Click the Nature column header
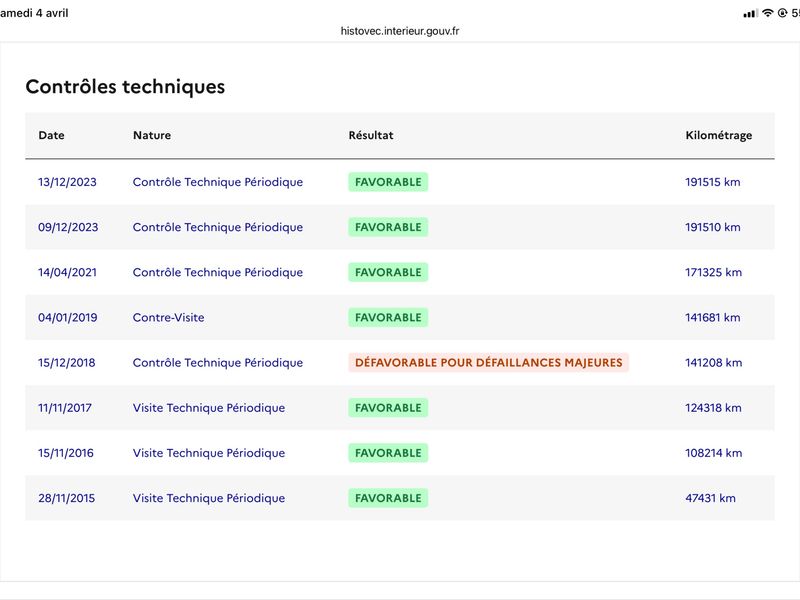 pyautogui.click(x=152, y=136)
